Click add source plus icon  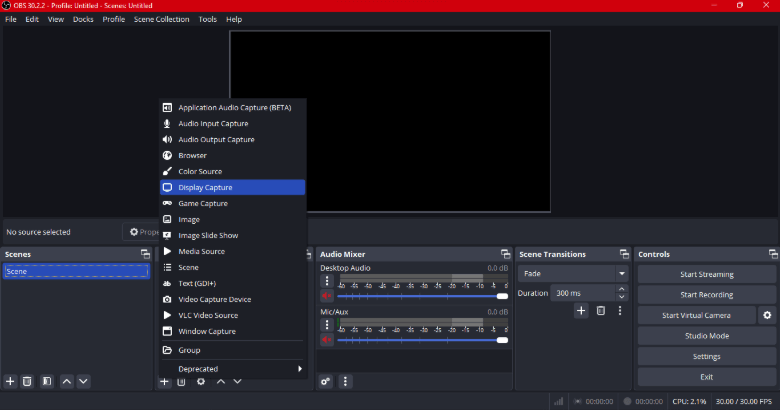coord(164,382)
